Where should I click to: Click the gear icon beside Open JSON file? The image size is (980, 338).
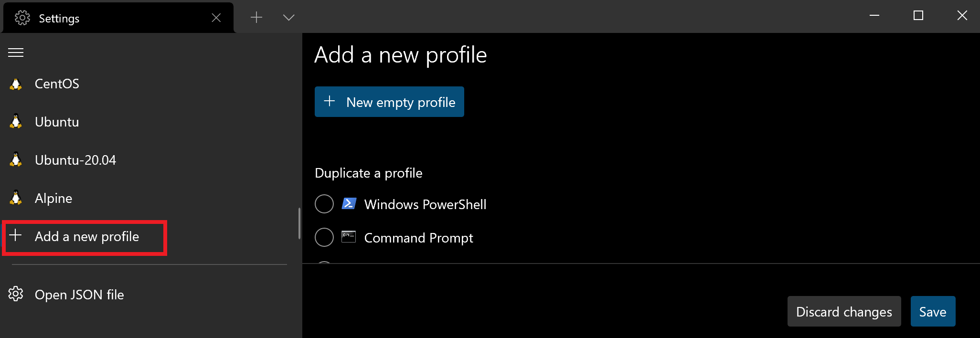click(16, 294)
